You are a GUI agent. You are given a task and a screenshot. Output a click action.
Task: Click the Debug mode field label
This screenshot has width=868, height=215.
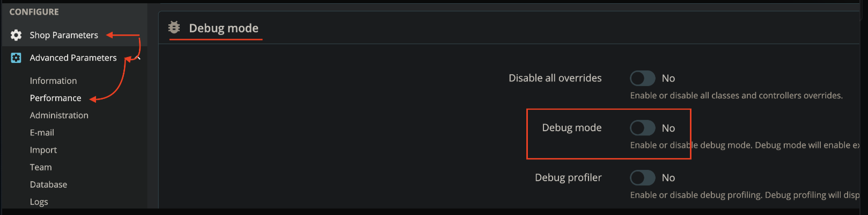pyautogui.click(x=572, y=128)
